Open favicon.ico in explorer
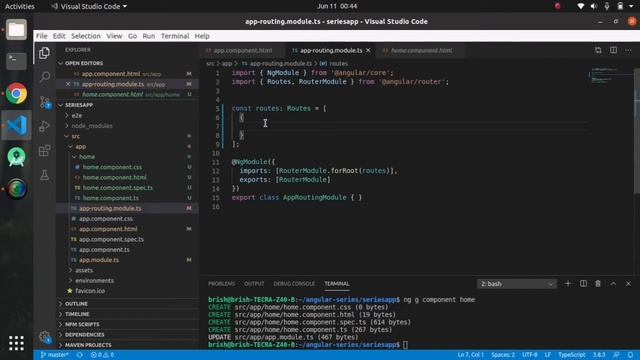 pos(90,291)
